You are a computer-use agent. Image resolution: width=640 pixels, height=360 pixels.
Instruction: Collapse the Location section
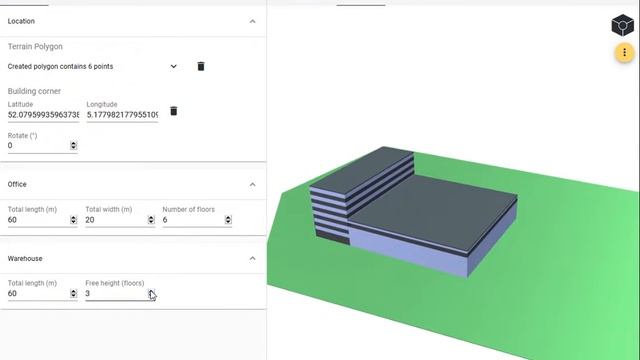coord(252,21)
